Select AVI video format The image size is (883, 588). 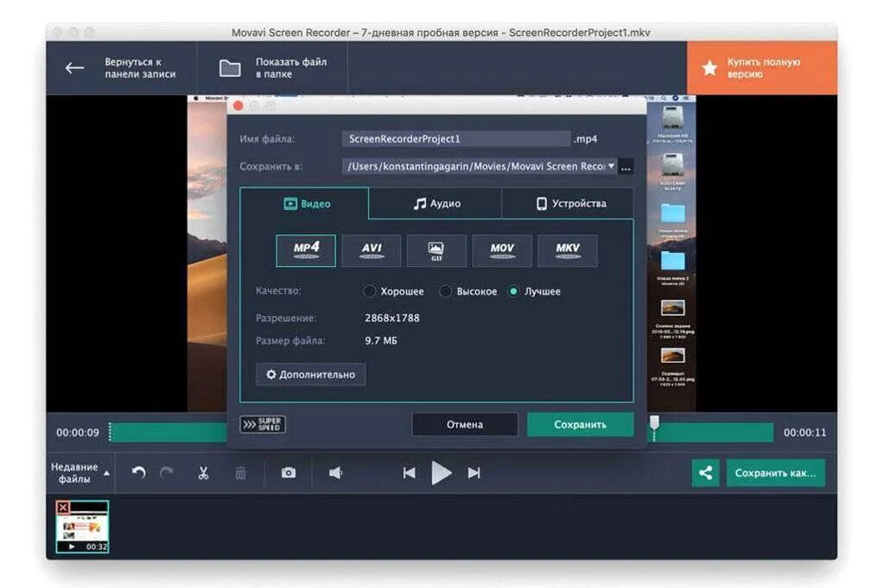(x=372, y=250)
